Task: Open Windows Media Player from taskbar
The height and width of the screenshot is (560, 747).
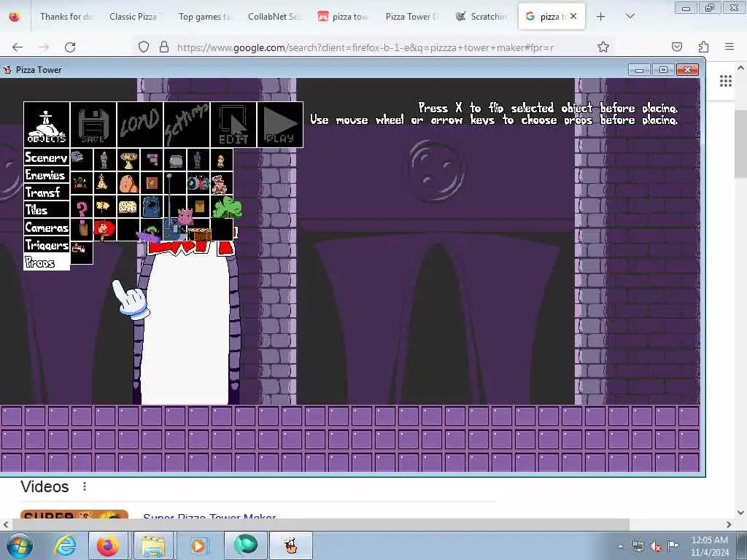Action: [198, 546]
